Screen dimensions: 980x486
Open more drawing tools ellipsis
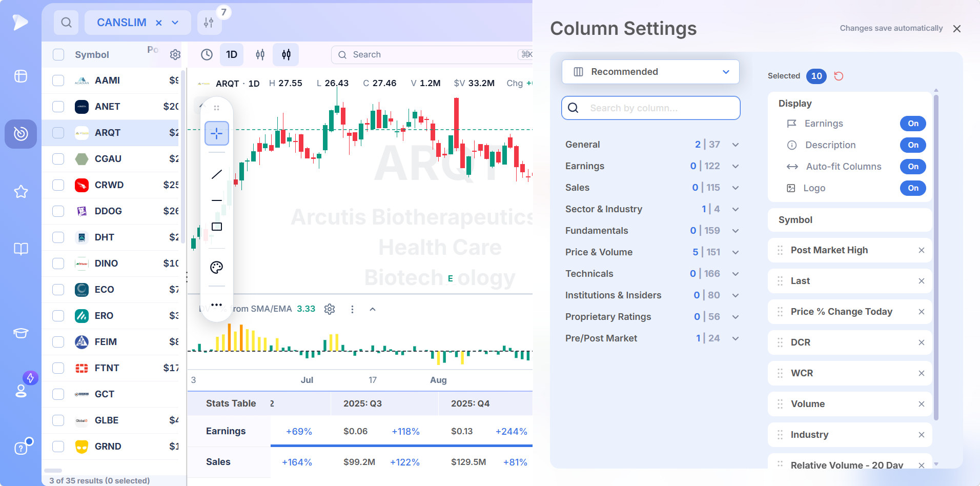217,305
